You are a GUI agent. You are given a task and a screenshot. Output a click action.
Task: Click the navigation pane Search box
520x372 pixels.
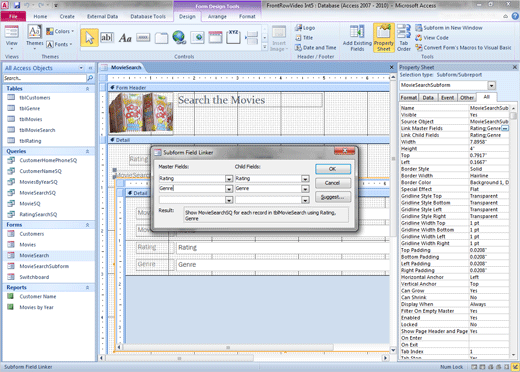click(x=45, y=78)
